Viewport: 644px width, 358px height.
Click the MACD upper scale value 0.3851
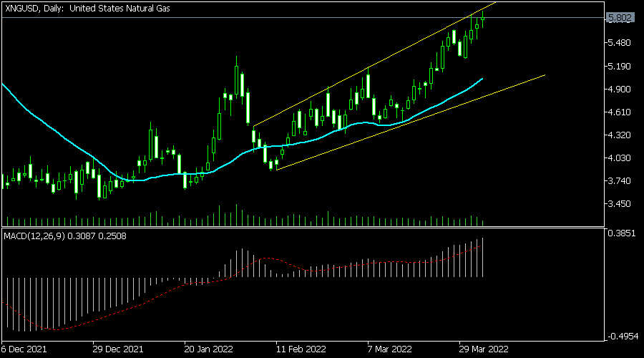tap(621, 233)
